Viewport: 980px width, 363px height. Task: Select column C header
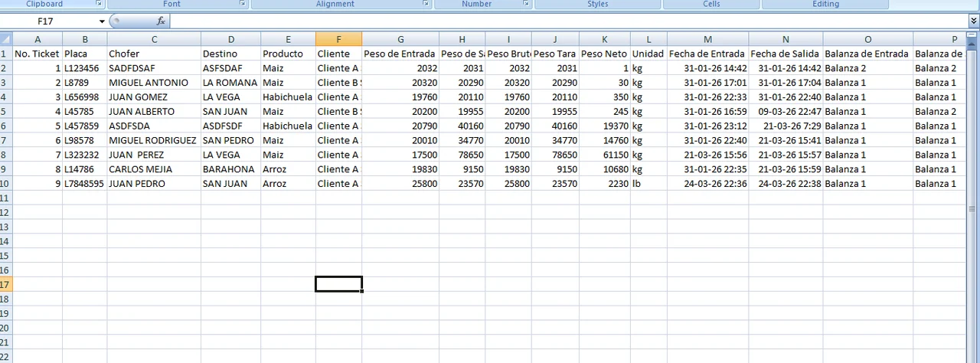(154, 39)
